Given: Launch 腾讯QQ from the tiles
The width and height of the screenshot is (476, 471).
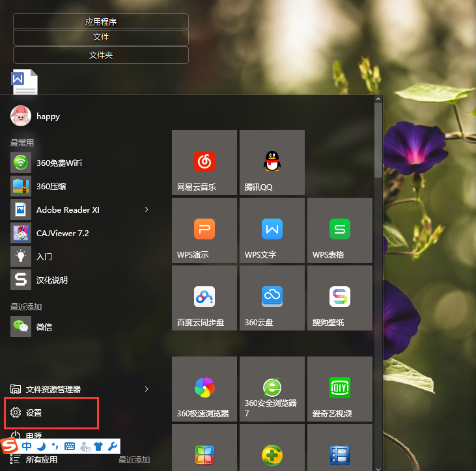Looking at the screenshot, I should (272, 163).
